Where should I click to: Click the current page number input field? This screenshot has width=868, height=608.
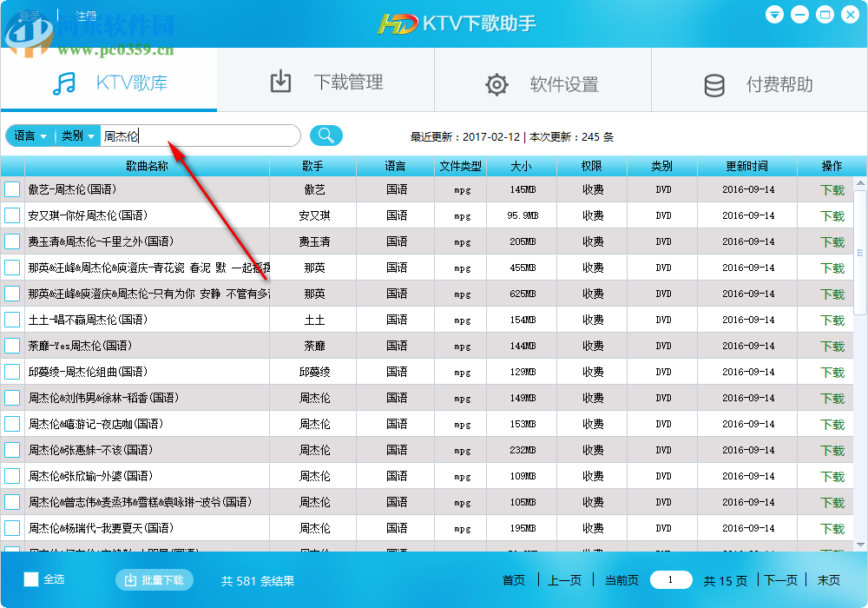(671, 580)
